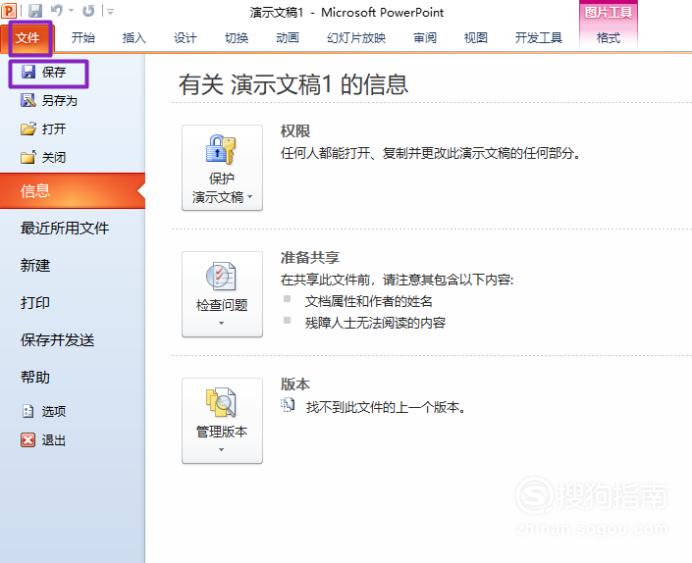Click the PowerPoint application icon in title bar
692x563 pixels.
(x=8, y=11)
